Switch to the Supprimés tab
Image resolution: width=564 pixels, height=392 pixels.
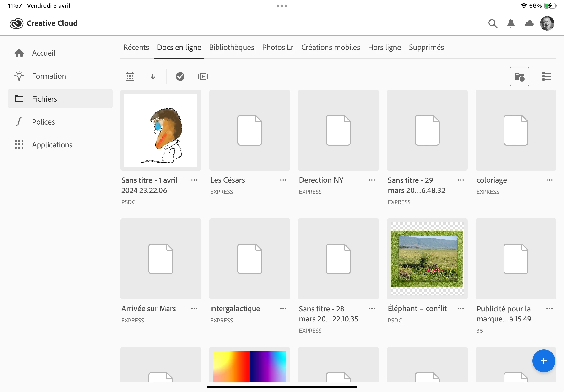pos(426,47)
